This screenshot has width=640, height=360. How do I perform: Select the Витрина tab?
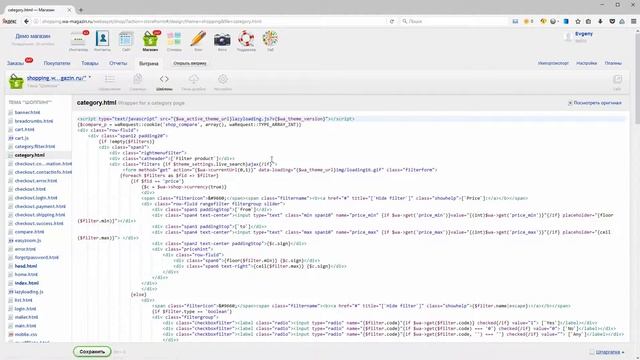(149, 64)
